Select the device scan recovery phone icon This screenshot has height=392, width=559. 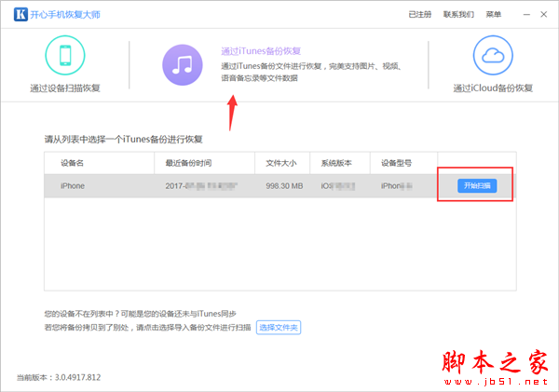[65, 55]
